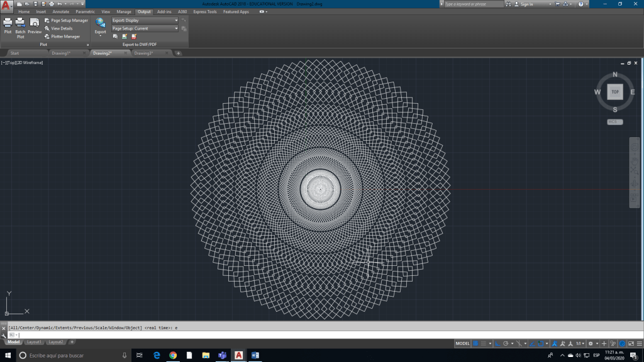The image size is (644, 362).
Task: Open Google Chrome from the taskbar
Action: click(173, 355)
